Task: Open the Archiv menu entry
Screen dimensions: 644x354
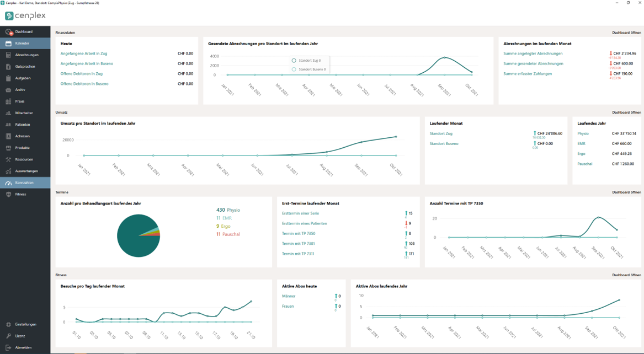Action: (20, 90)
